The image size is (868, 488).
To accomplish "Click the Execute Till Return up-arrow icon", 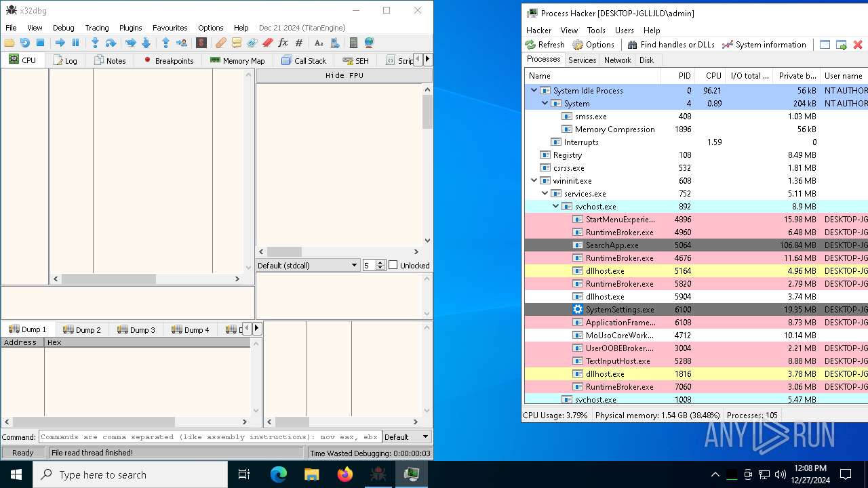I will 165,43.
